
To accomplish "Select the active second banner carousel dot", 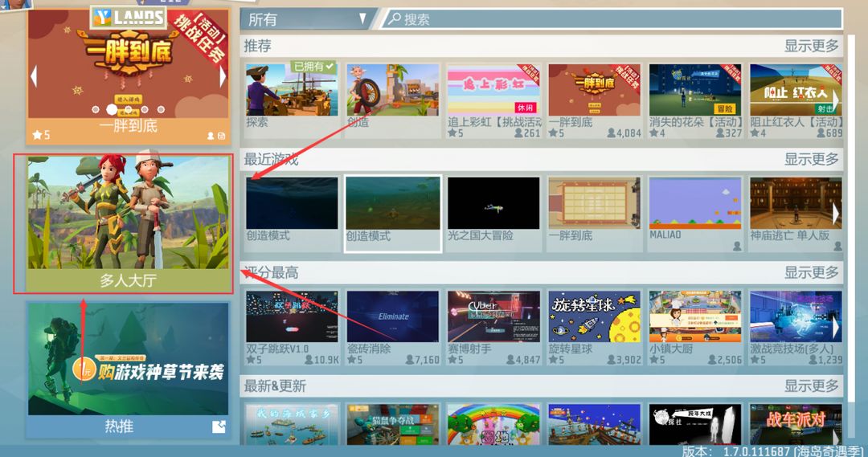I will coord(112,109).
